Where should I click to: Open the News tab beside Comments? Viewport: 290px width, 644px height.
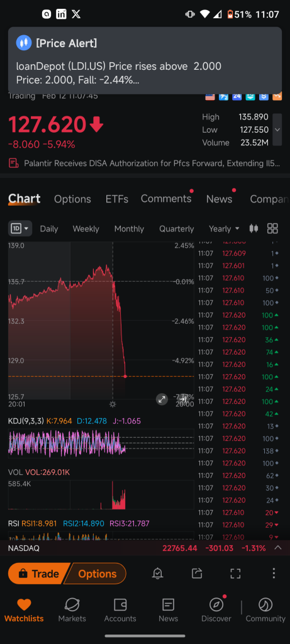click(219, 199)
